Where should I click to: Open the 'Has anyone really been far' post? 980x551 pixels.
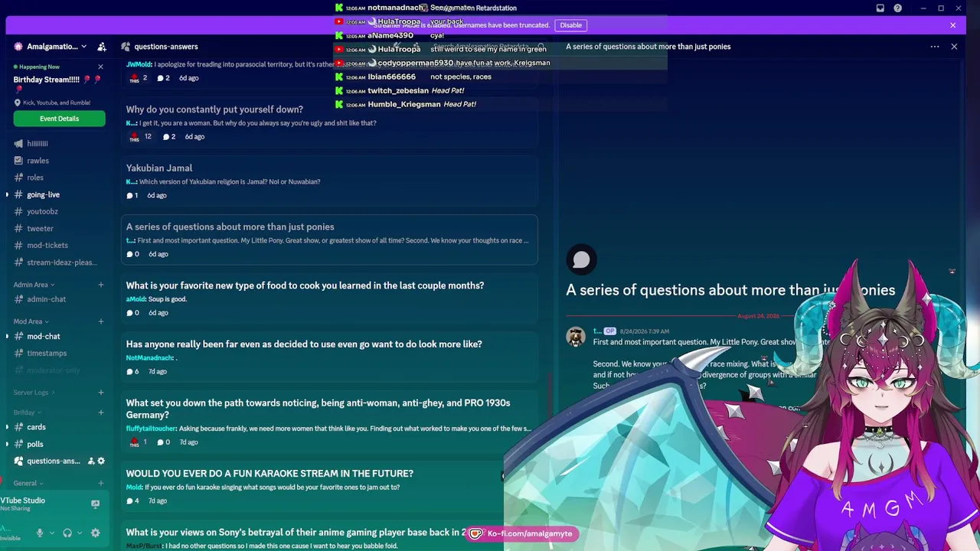pyautogui.click(x=329, y=357)
